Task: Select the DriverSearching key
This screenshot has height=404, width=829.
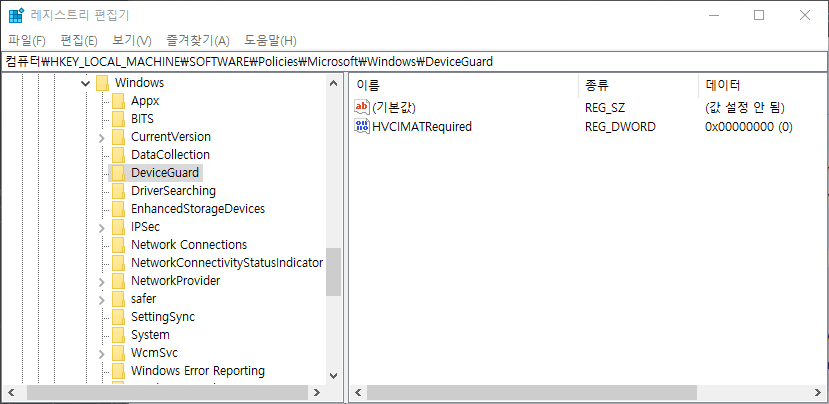Action: point(173,190)
